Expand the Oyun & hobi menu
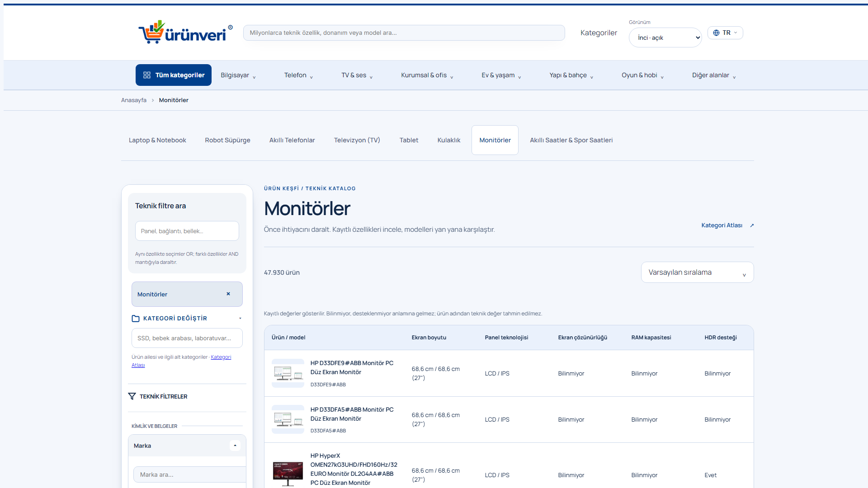This screenshot has width=868, height=488. [643, 75]
